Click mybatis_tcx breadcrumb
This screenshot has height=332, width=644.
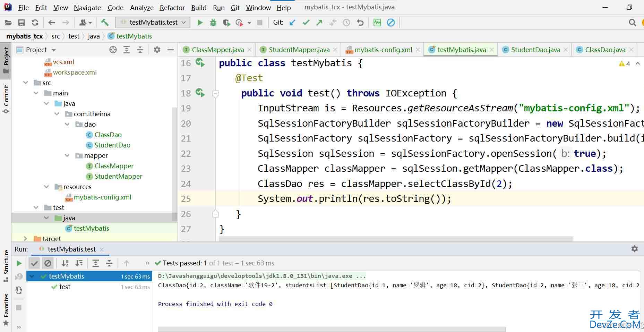coord(25,36)
